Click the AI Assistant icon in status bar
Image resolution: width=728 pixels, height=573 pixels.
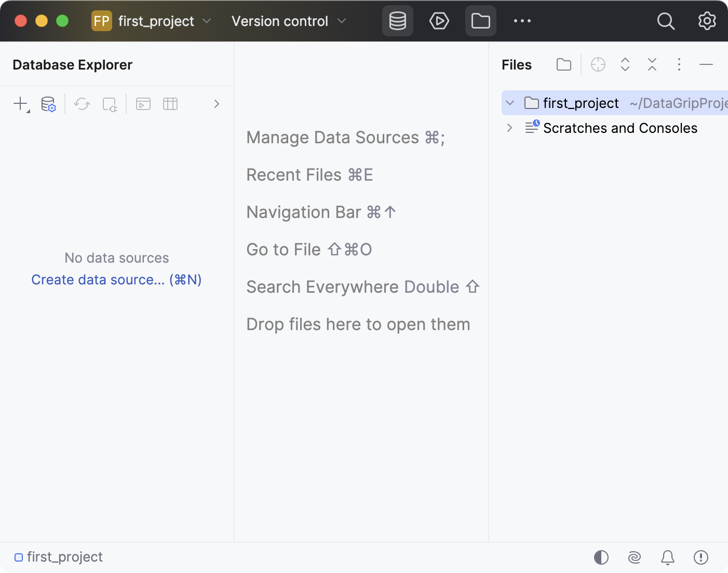click(x=634, y=557)
